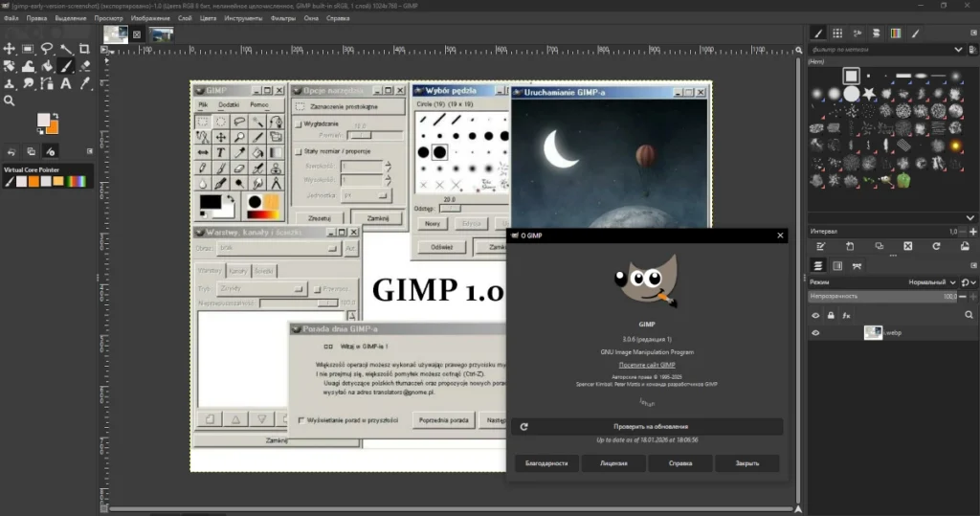
Task: Expand the brush tag filter dropdown
Action: click(x=958, y=50)
